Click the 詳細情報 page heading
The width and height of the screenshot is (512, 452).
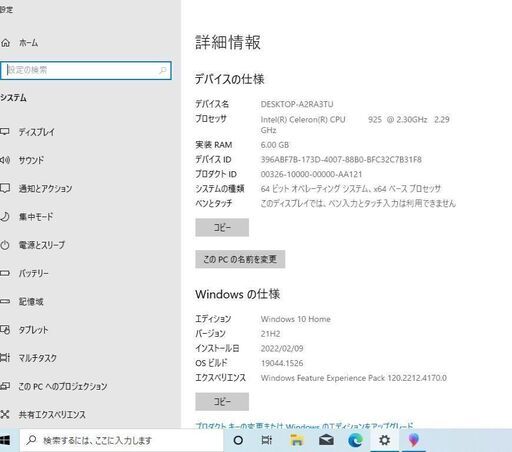coord(228,43)
